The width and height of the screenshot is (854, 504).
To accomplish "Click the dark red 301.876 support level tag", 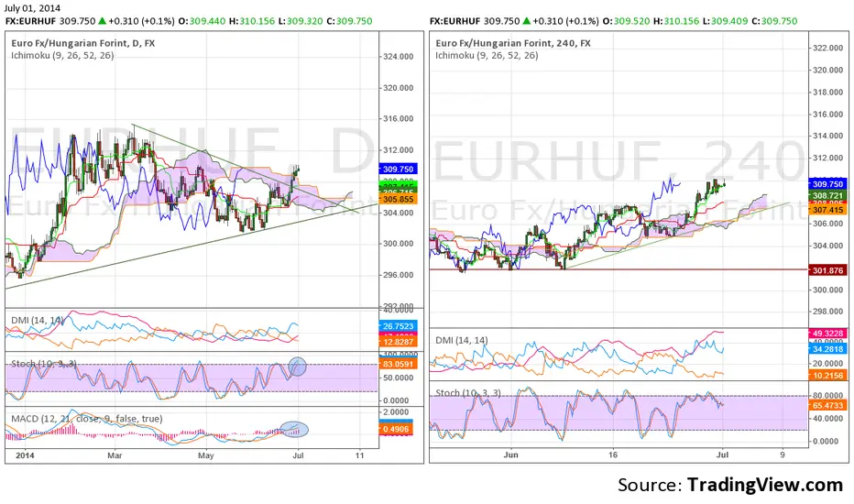I will (827, 270).
